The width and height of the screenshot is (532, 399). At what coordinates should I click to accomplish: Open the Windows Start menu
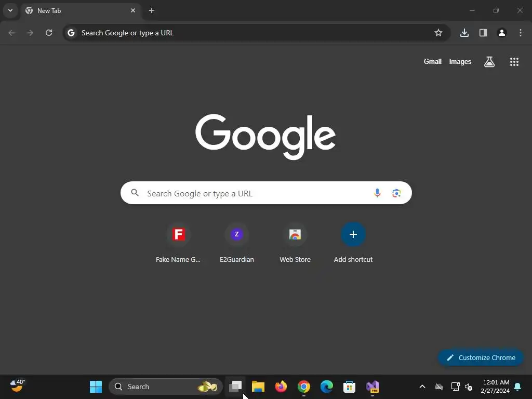point(96,387)
